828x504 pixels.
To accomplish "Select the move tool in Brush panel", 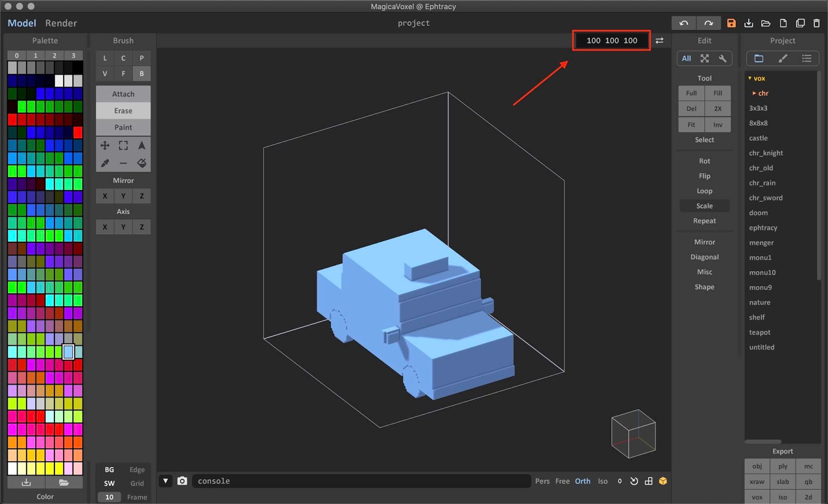I will 105,145.
